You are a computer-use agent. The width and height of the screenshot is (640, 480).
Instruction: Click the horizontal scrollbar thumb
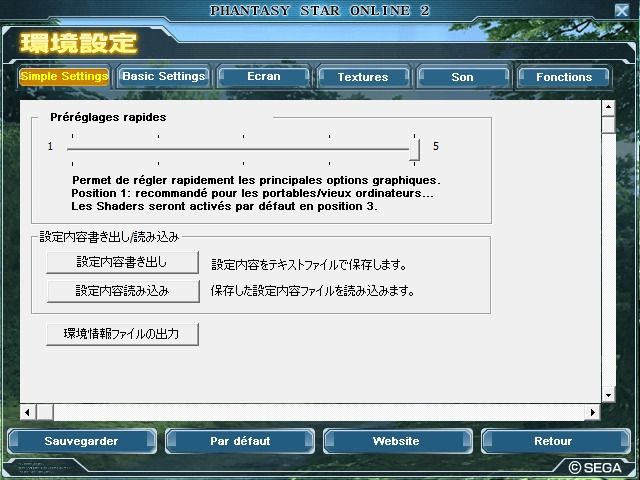tap(44, 413)
